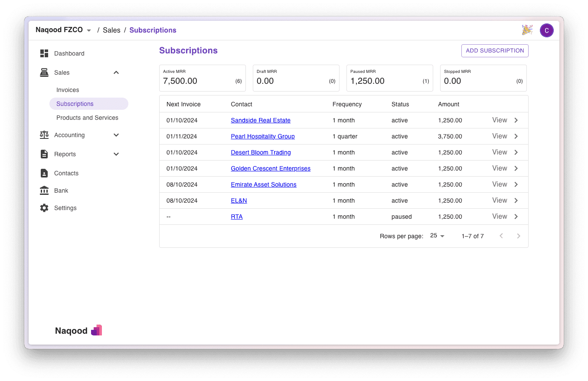Screen dimensions: 588x381
Task: Click the party popper icon in the header
Action: point(527,30)
